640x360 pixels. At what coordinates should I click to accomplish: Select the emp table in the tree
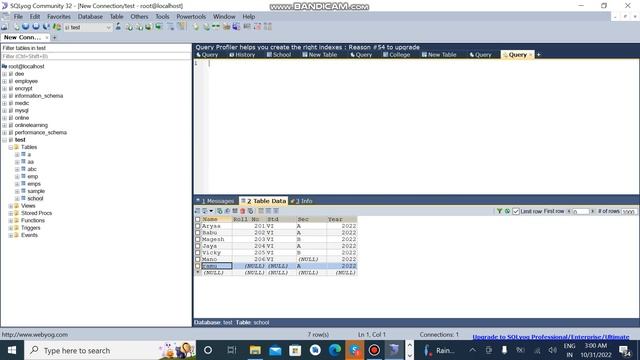pos(33,177)
